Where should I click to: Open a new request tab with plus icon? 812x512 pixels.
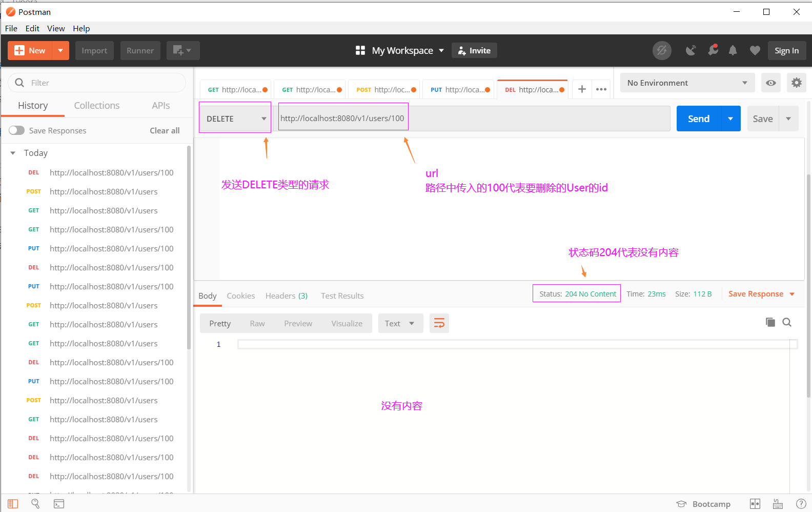(582, 89)
